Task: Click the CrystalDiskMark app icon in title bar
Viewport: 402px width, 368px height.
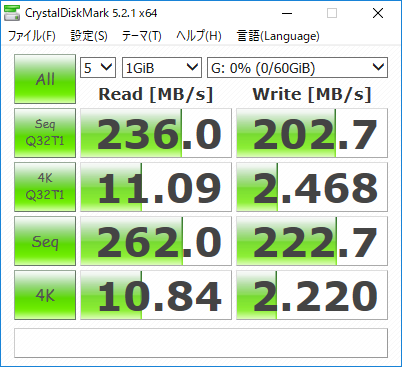Action: pyautogui.click(x=12, y=13)
